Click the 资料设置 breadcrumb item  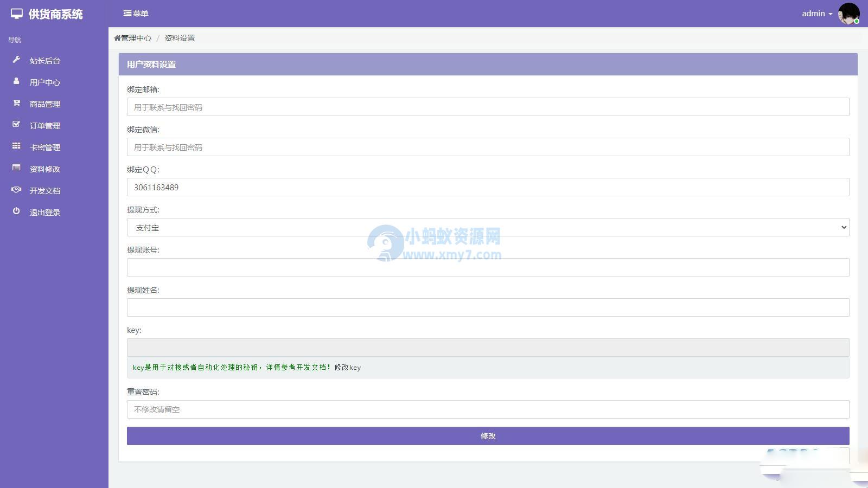pyautogui.click(x=180, y=38)
